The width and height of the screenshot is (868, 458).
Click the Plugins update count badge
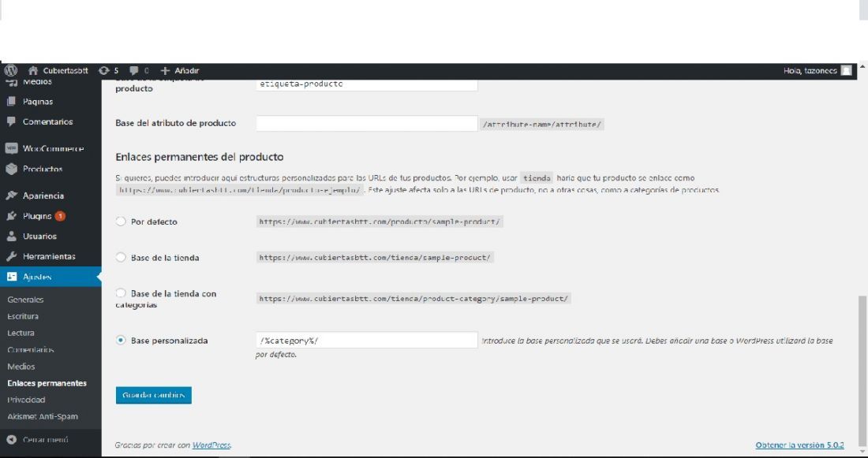click(60, 216)
